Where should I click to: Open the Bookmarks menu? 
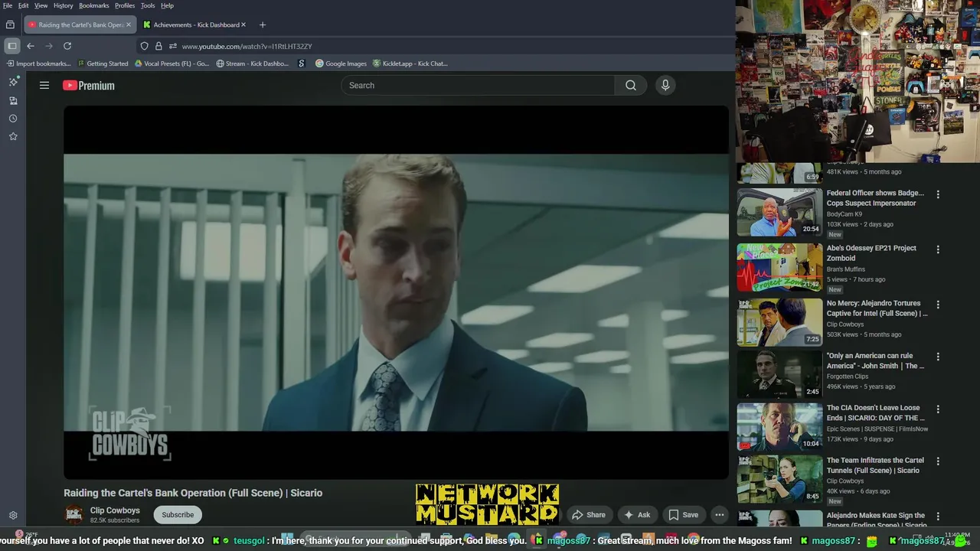[94, 5]
